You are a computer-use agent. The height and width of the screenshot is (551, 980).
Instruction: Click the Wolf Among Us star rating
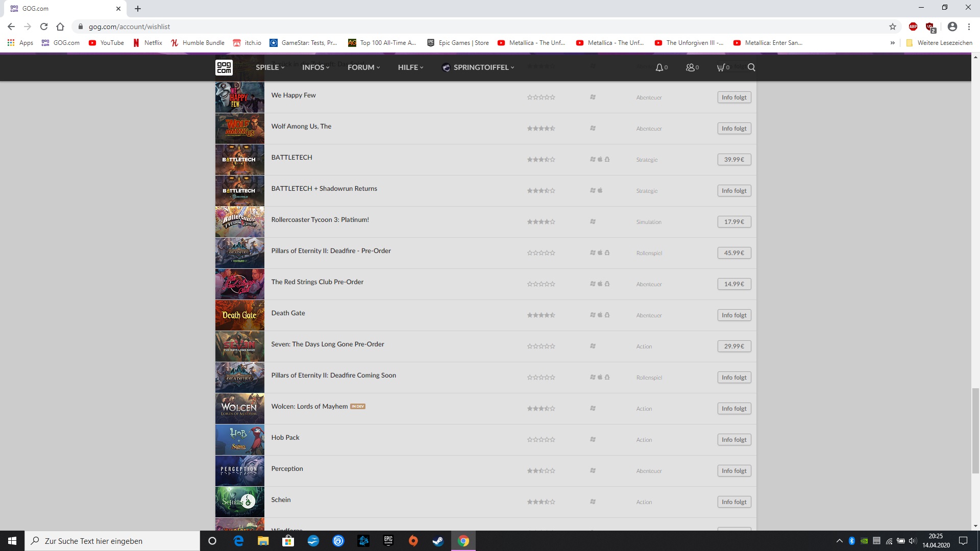541,129
